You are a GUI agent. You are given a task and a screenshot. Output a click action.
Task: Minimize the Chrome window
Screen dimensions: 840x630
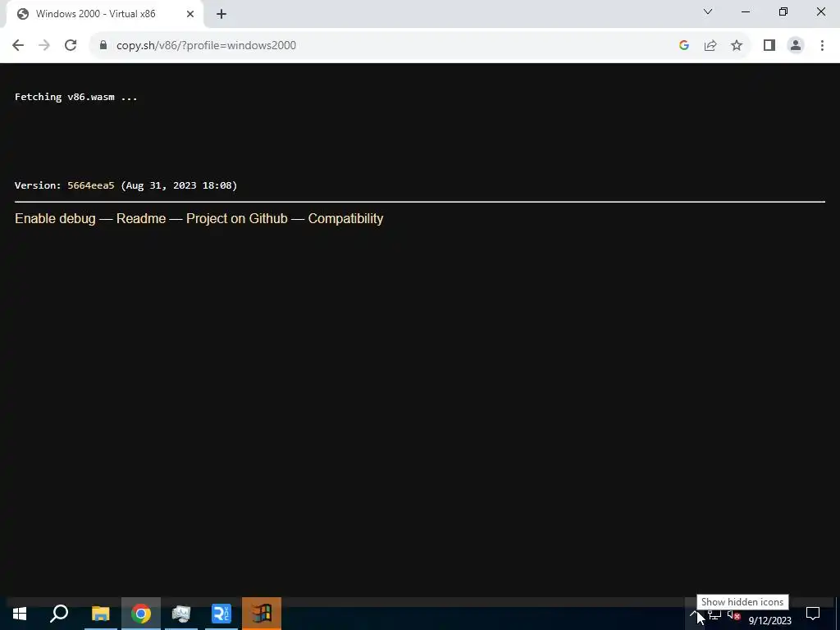click(x=746, y=11)
